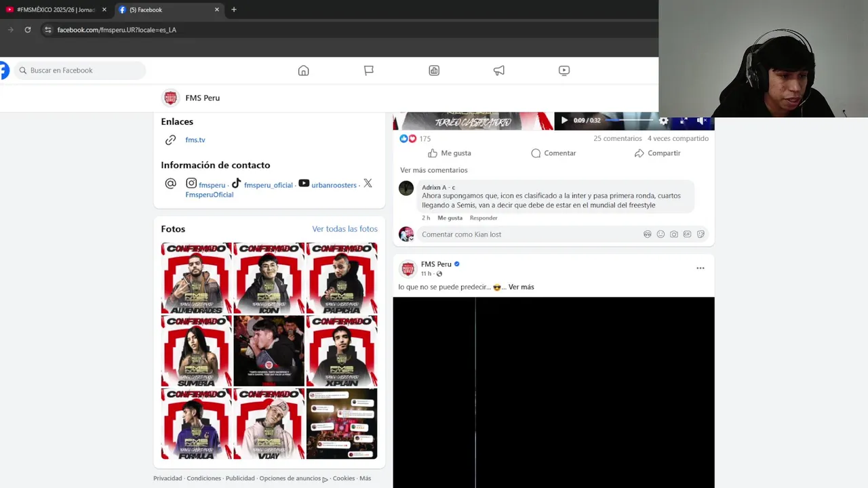Open the fmsperu Instagram link
The height and width of the screenshot is (488, 868).
coord(212,185)
